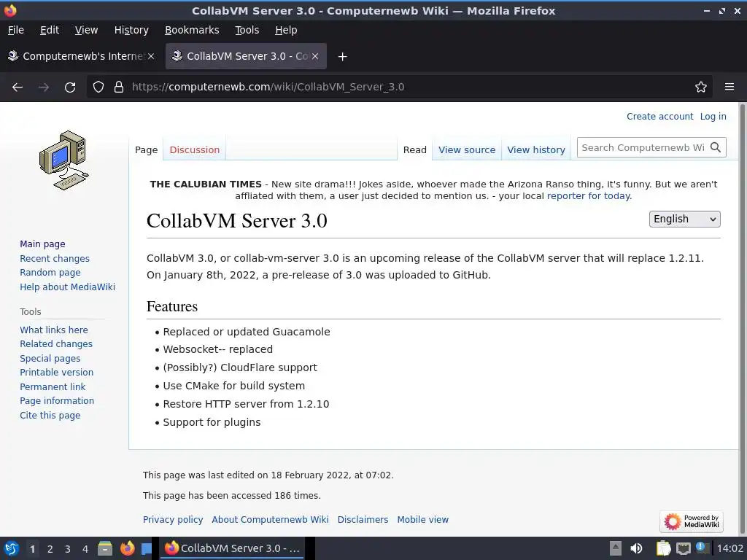The image size is (747, 560).
Task: Click the CollabVM Server taskbar window button
Action: (233, 548)
